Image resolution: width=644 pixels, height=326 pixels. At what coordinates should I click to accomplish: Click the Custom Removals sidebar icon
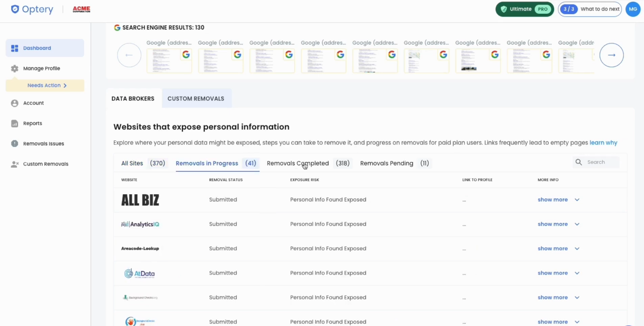15,164
